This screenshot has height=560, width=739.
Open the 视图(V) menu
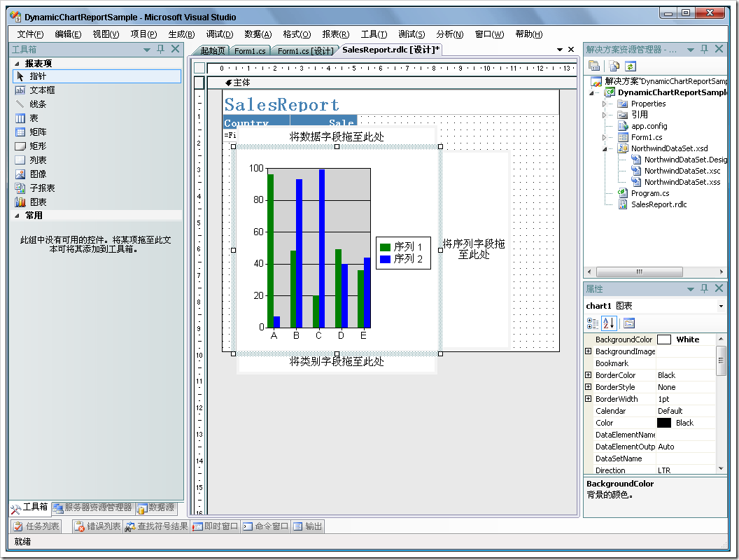click(x=106, y=34)
